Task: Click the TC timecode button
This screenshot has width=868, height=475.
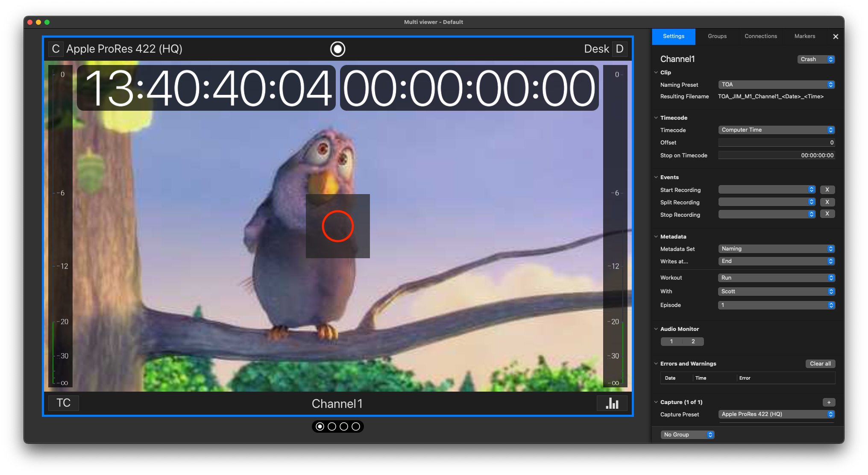Action: click(x=63, y=403)
